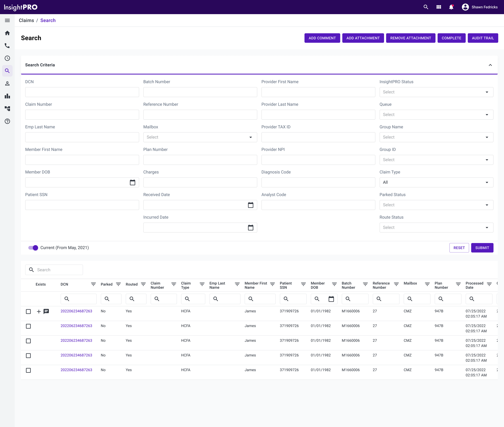Open the Claim Type dropdown
504x427 pixels.
pos(436,182)
